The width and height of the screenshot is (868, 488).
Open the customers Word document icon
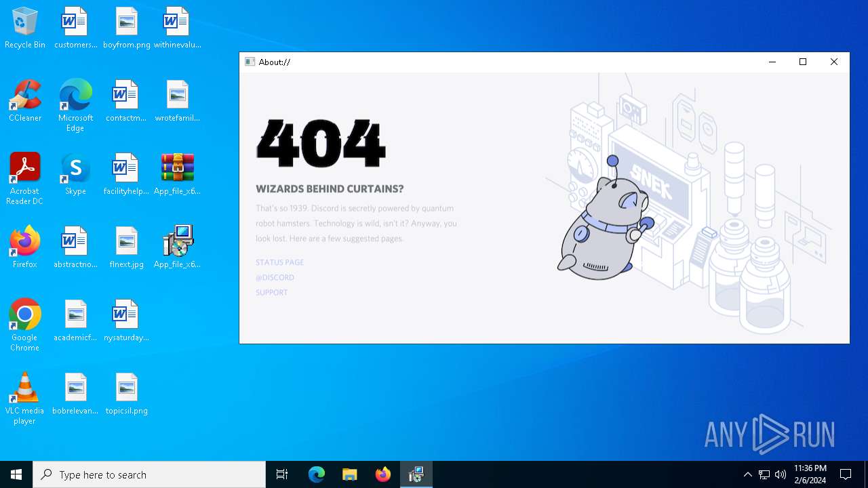coord(75,28)
